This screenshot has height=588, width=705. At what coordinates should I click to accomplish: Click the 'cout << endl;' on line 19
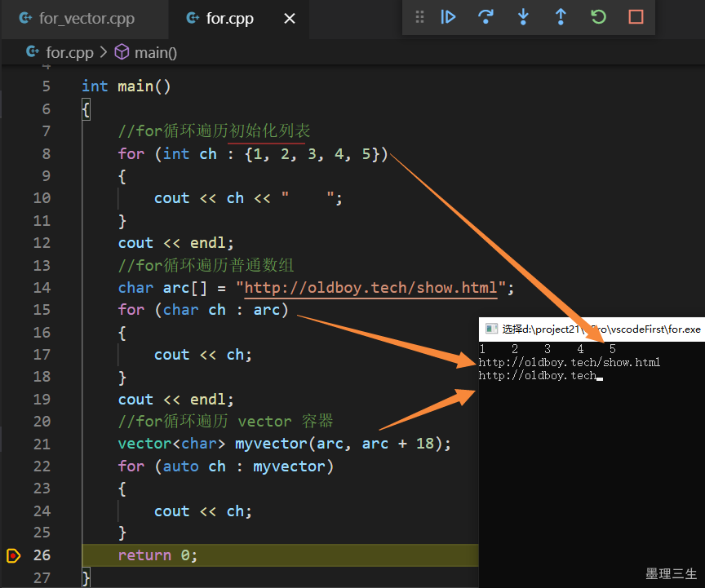175,400
